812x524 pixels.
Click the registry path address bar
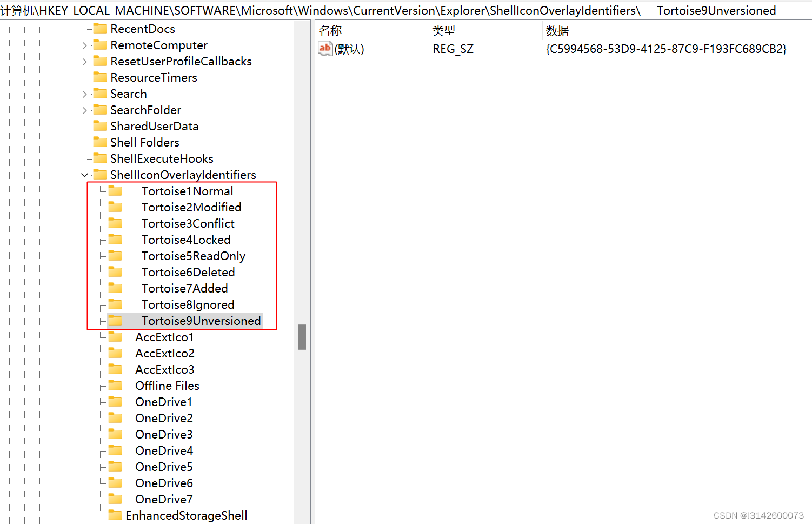pyautogui.click(x=405, y=10)
